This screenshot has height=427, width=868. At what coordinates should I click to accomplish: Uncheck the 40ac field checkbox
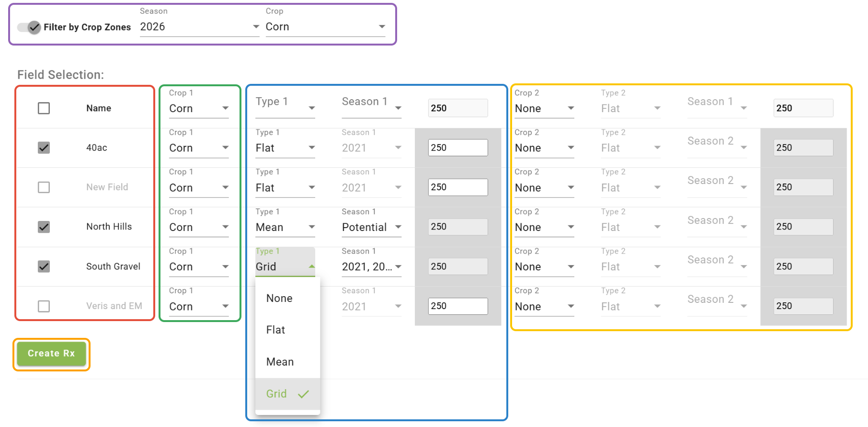44,148
